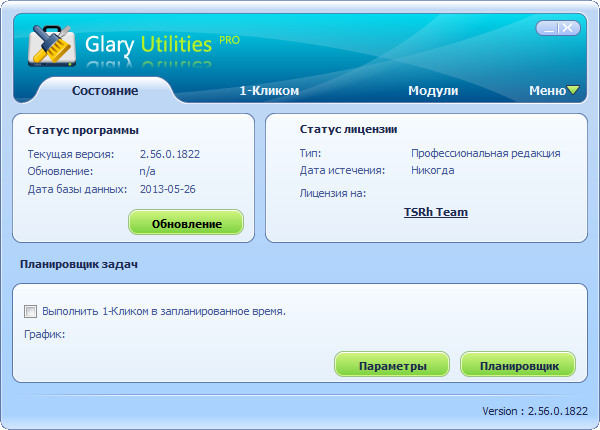Viewport: 600px width, 430px height.
Task: Open the Планировщик button
Action: (518, 365)
